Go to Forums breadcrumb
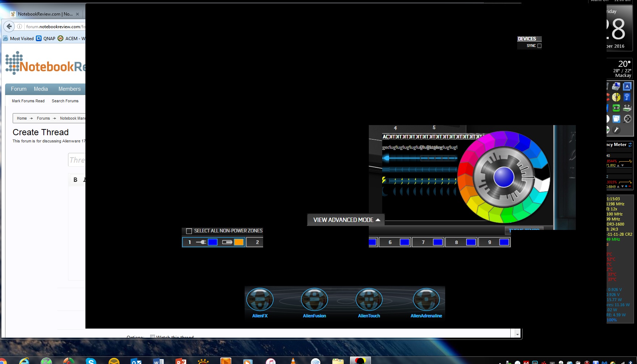Image resolution: width=637 pixels, height=364 pixels. tap(43, 118)
